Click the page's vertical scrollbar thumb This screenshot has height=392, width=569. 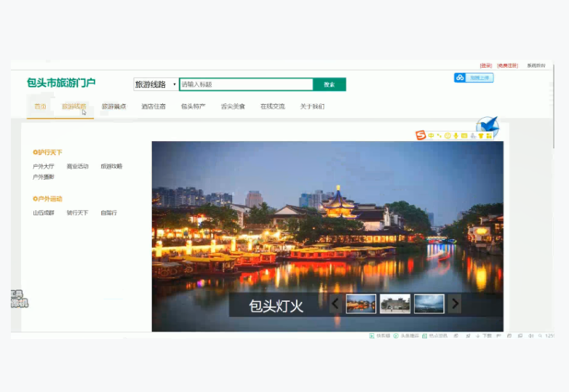click(554, 105)
